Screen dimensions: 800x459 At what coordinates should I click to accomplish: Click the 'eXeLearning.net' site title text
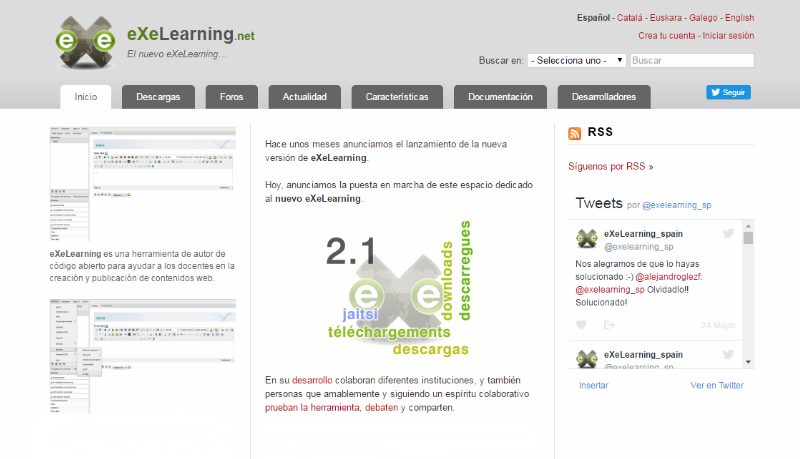[190, 34]
